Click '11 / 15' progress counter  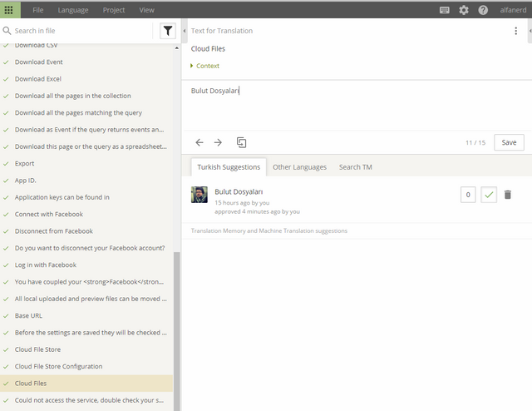click(475, 142)
